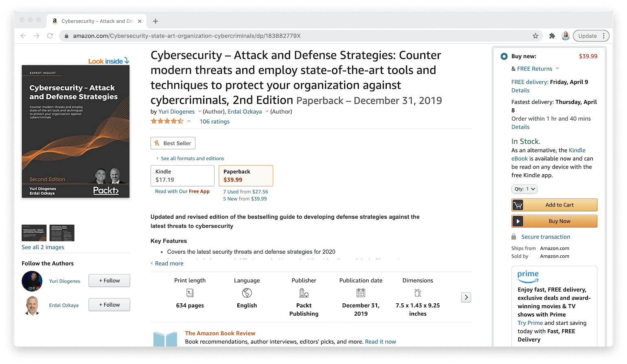The image size is (627, 364).
Task: Expand See all formats and editions
Action: 192,158
